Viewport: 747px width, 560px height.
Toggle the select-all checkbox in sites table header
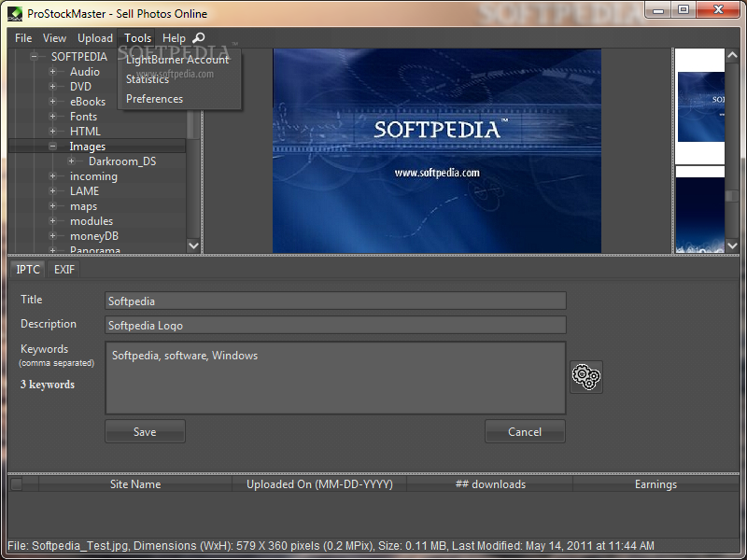click(16, 484)
